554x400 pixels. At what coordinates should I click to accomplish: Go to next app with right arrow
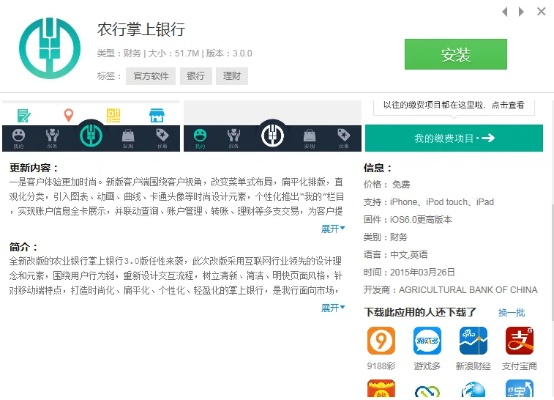tap(521, 12)
